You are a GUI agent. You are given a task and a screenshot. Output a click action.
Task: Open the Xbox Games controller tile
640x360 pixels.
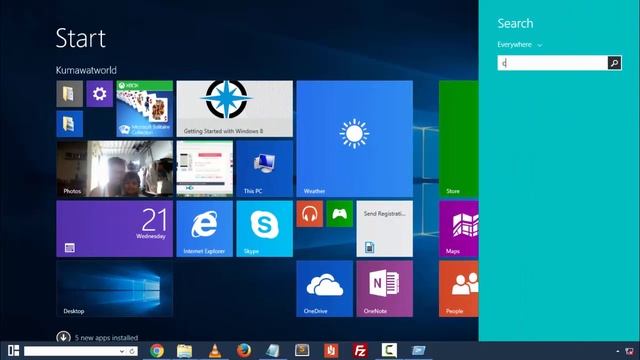click(340, 214)
